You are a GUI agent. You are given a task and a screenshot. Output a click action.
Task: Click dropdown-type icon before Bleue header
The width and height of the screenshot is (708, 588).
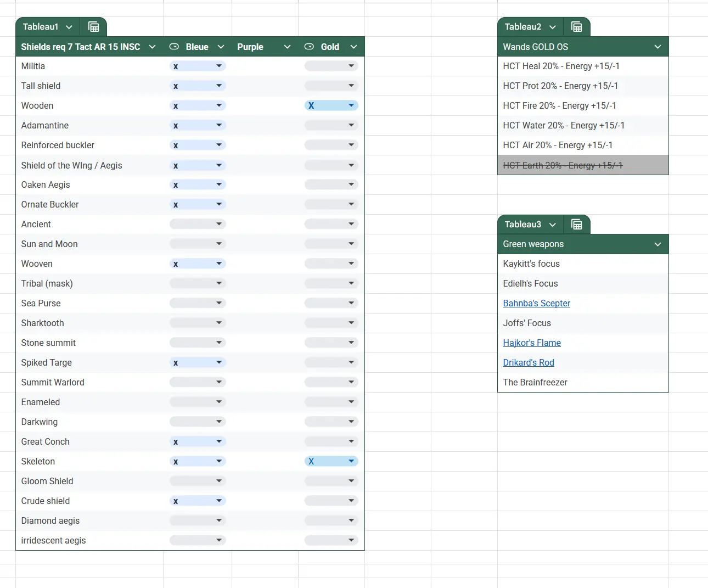coord(174,47)
